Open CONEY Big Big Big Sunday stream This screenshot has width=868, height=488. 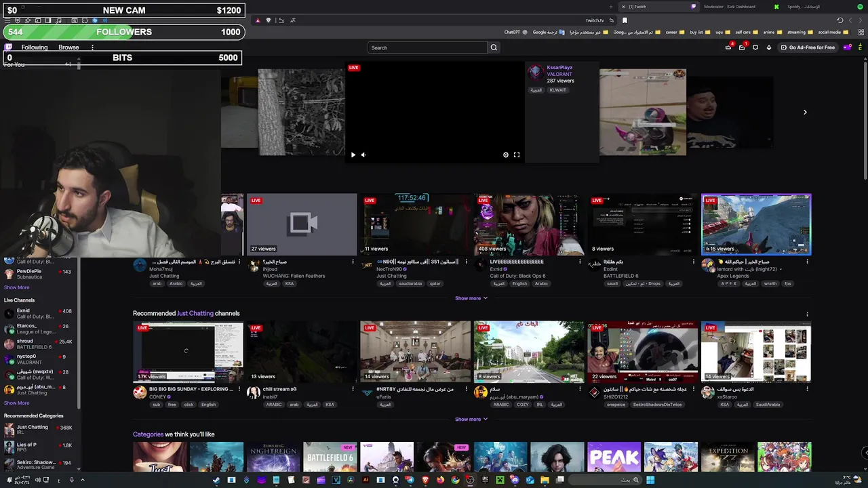(188, 352)
